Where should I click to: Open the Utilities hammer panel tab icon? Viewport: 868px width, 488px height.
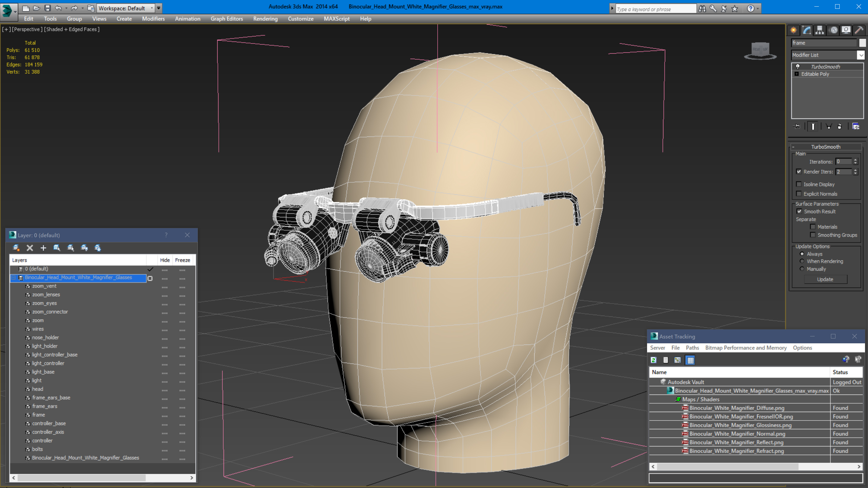pos(859,30)
